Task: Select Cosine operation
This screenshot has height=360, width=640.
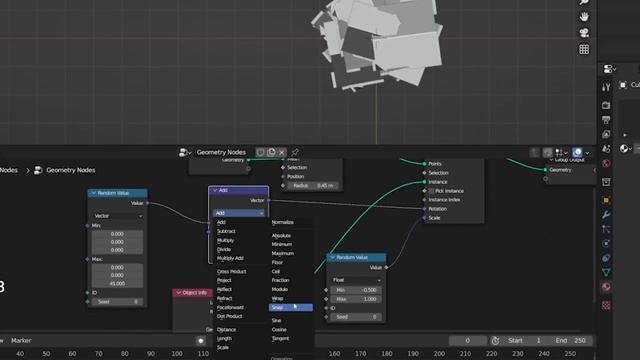Action: pos(279,330)
